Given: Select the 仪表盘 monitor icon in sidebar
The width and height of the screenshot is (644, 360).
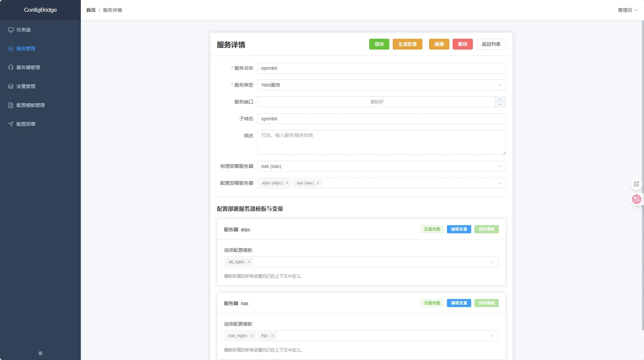Looking at the screenshot, I should pos(10,30).
